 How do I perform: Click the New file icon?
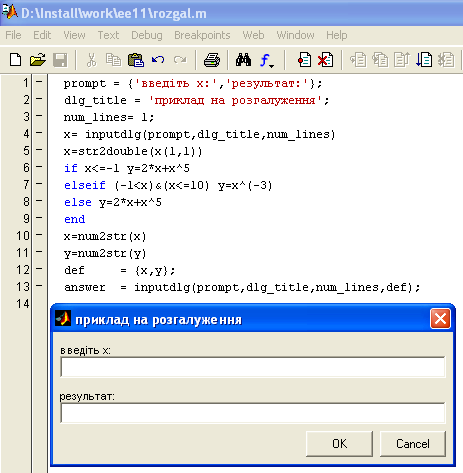coord(15,60)
